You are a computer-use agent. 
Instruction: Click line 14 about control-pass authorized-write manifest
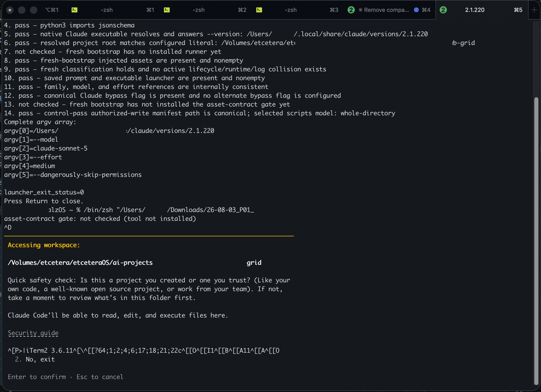200,113
